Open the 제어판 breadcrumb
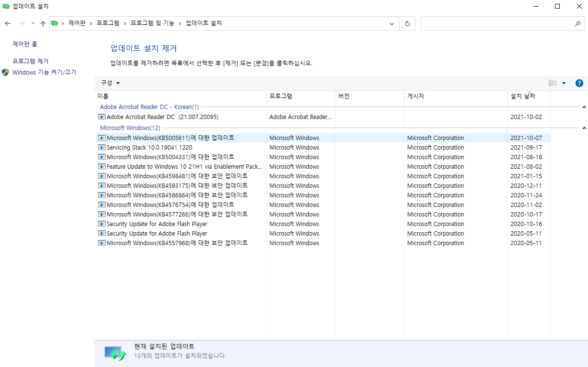This screenshot has height=367, width=588. pos(77,23)
